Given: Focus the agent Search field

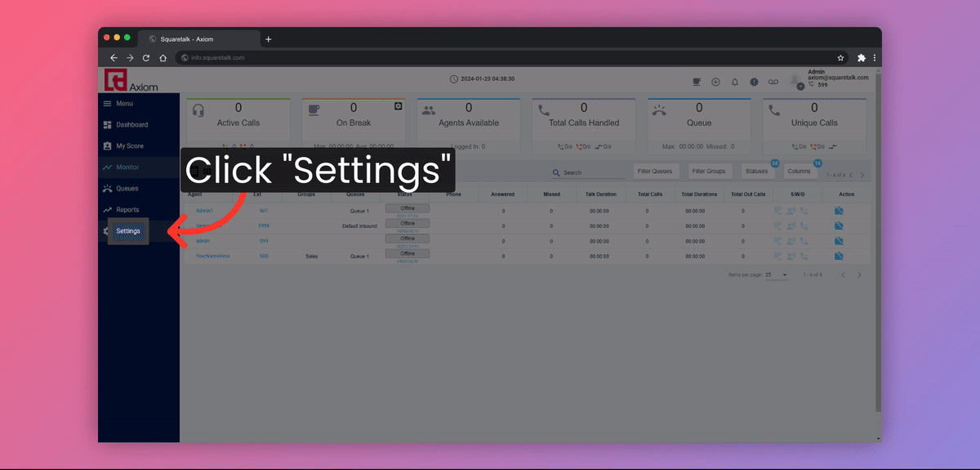Looking at the screenshot, I should click(588, 172).
